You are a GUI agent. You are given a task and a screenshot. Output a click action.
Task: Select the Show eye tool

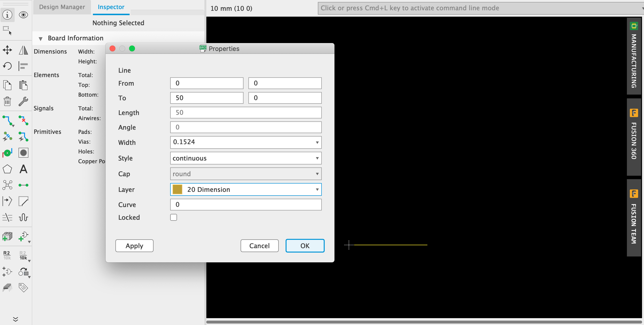click(23, 15)
